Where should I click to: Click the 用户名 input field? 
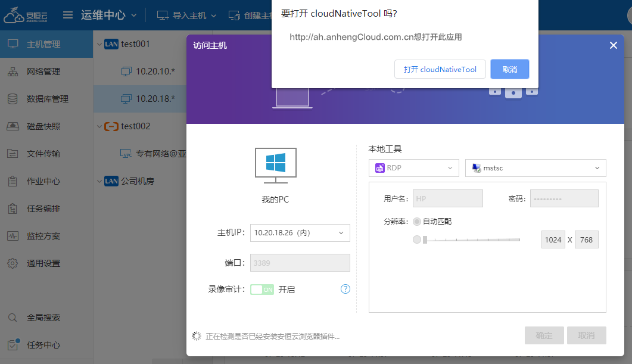coord(447,198)
